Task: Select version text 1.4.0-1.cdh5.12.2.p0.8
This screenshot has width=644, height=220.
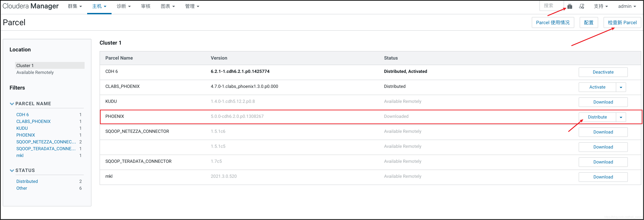Action: coord(233,101)
